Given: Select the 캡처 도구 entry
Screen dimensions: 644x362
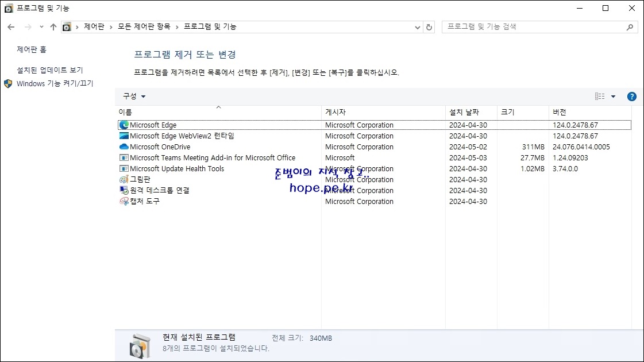Looking at the screenshot, I should (x=145, y=201).
